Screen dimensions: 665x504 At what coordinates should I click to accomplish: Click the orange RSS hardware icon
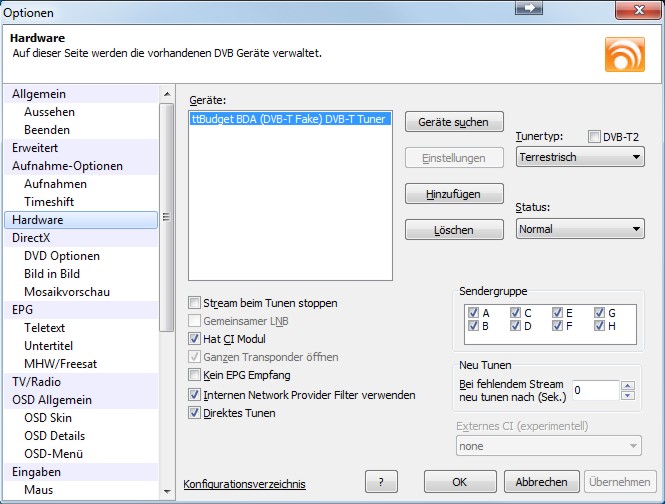point(624,52)
